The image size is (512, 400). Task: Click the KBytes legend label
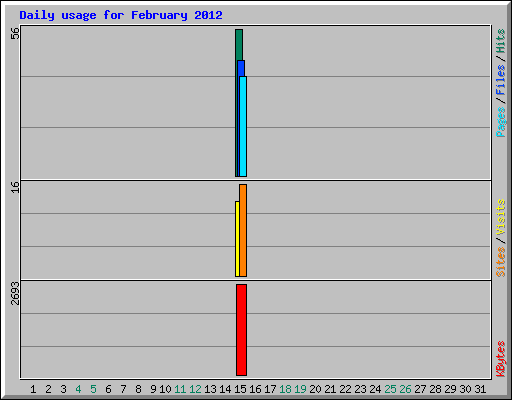point(501,359)
